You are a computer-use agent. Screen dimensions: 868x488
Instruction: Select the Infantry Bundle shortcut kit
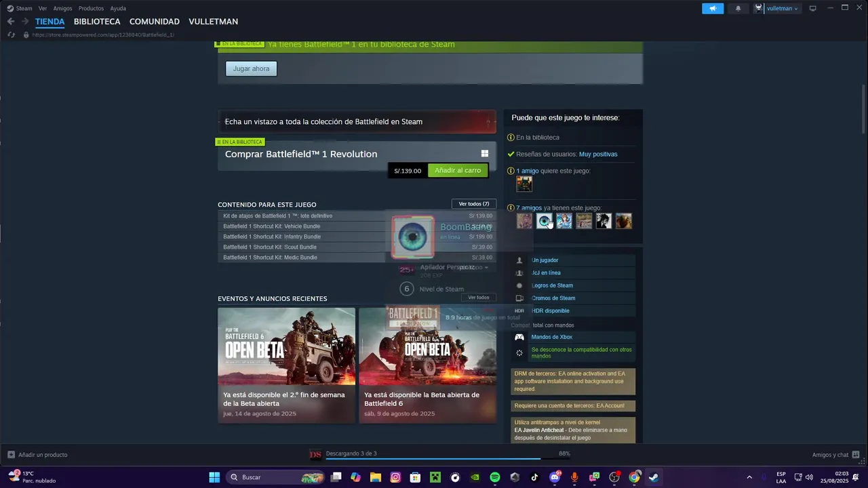click(x=357, y=237)
